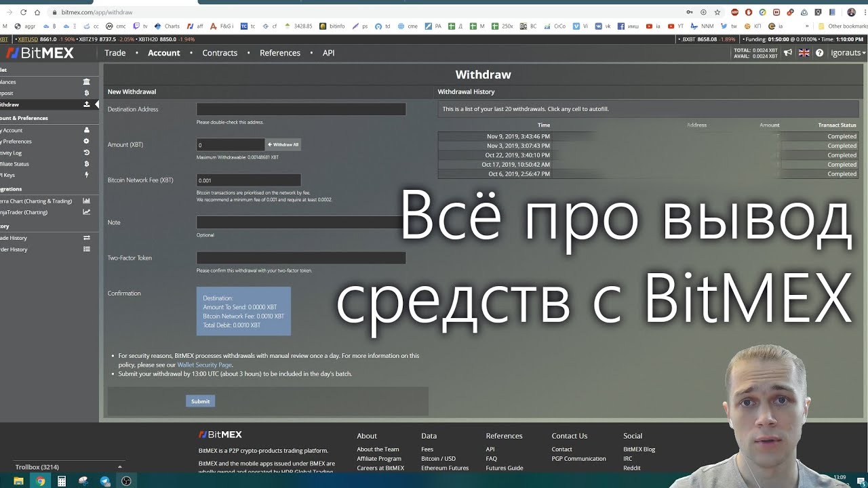Open Affiliate Status bitcoin icon

coord(86,163)
